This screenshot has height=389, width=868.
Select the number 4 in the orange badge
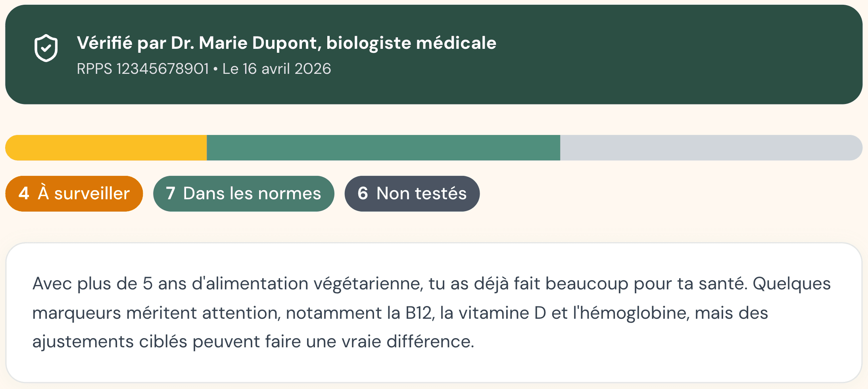click(25, 193)
